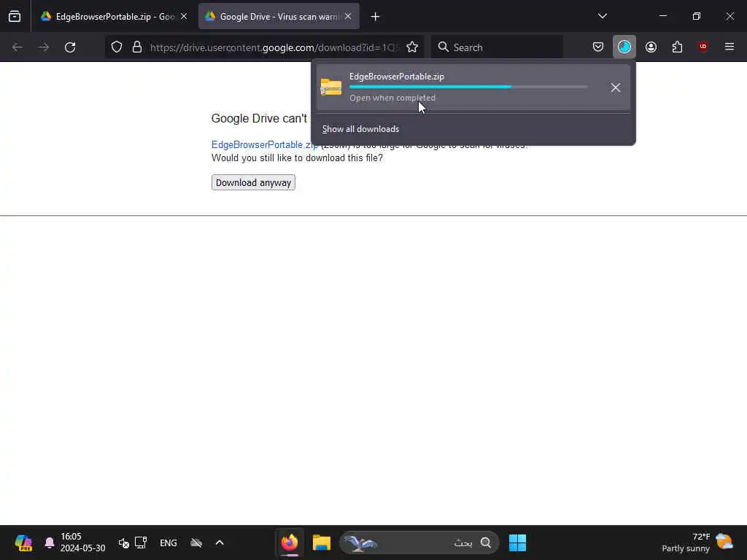Reload the current page
Viewport: 747px width, 560px height.
[x=70, y=47]
